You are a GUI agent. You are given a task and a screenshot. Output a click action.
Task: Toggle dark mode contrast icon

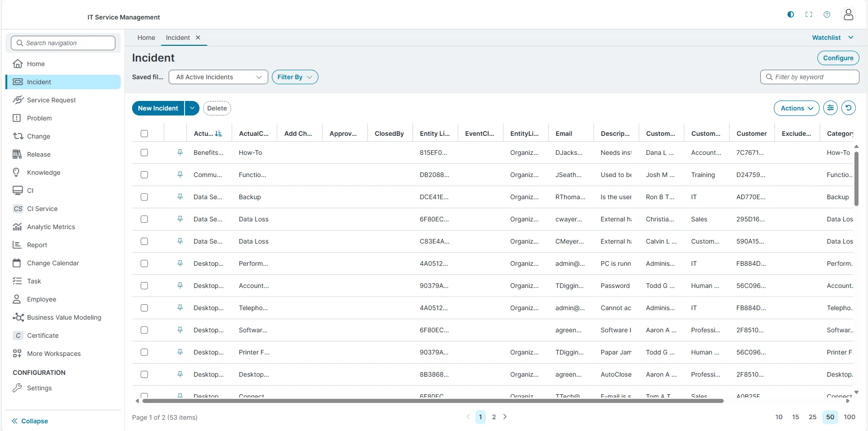[791, 14]
